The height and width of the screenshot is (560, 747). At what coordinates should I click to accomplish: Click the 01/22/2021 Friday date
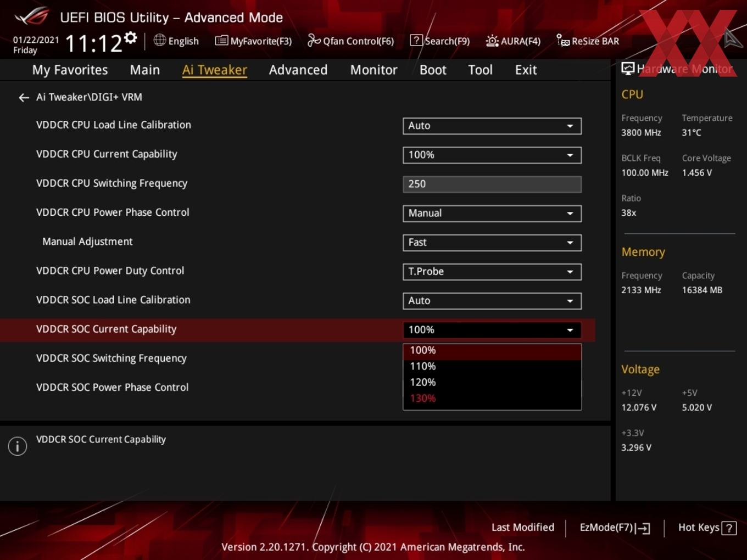click(36, 45)
